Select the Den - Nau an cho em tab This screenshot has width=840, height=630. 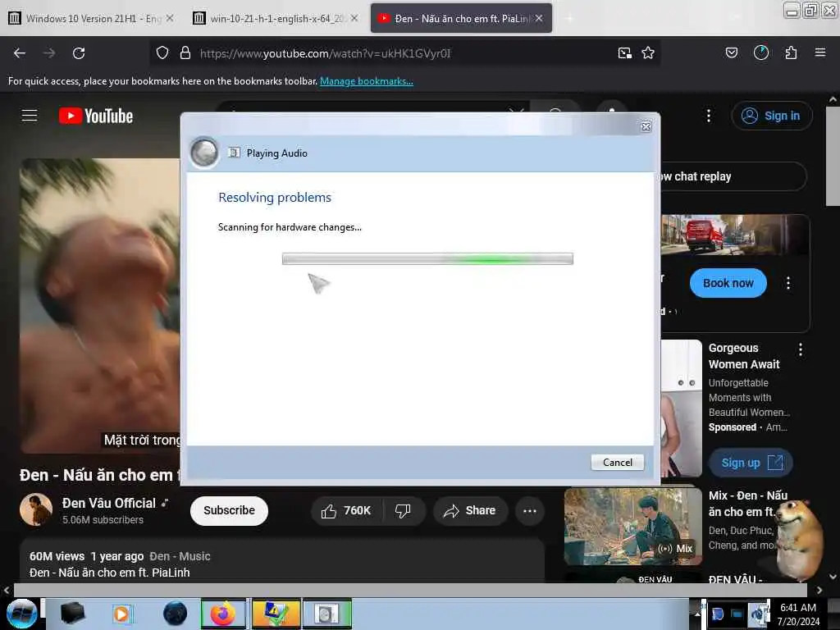pos(461,18)
